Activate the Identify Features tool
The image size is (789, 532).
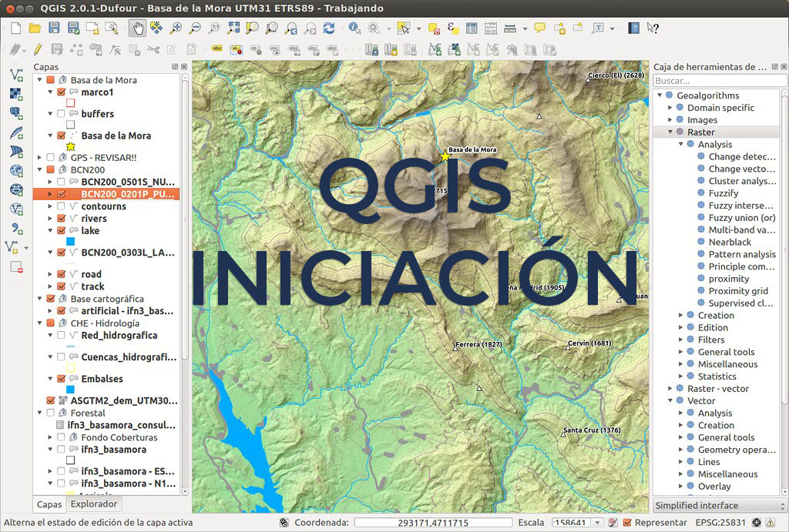coord(354,28)
